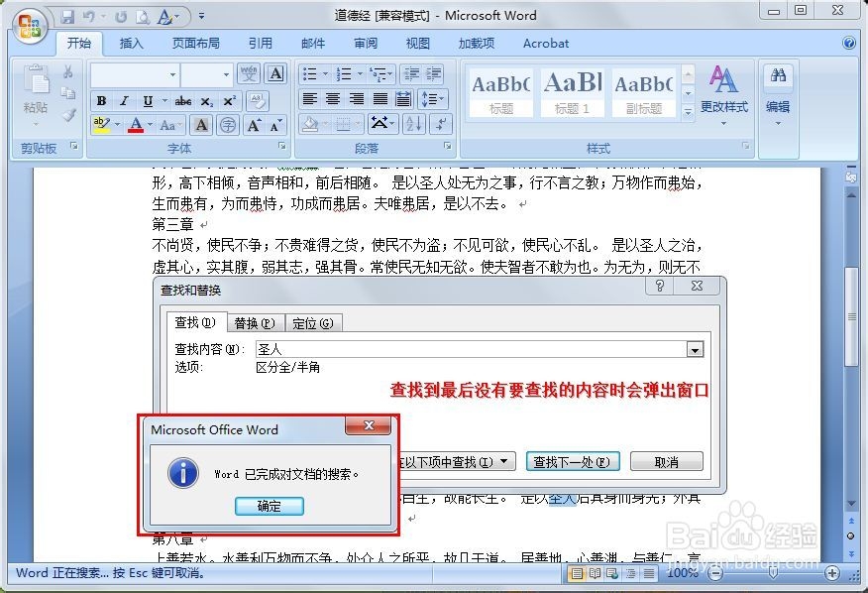
Task: Click the Shading paint bucket icon
Action: tap(310, 124)
